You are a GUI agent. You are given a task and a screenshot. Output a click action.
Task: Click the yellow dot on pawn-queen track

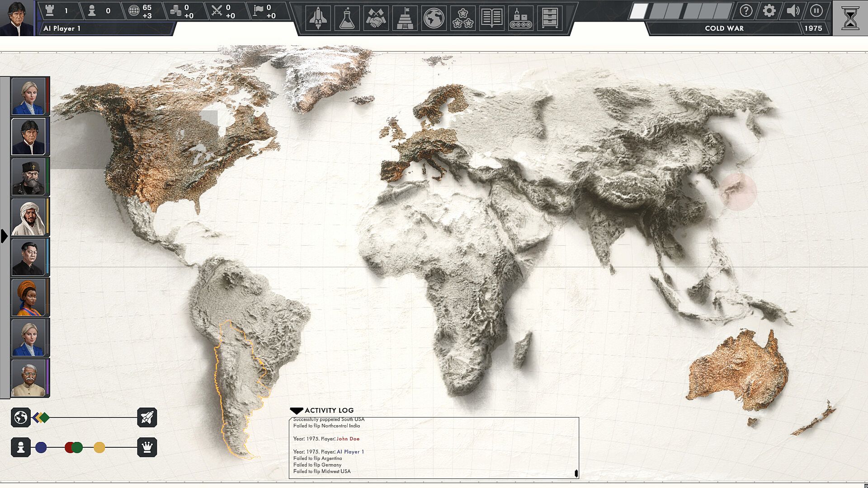click(x=99, y=448)
